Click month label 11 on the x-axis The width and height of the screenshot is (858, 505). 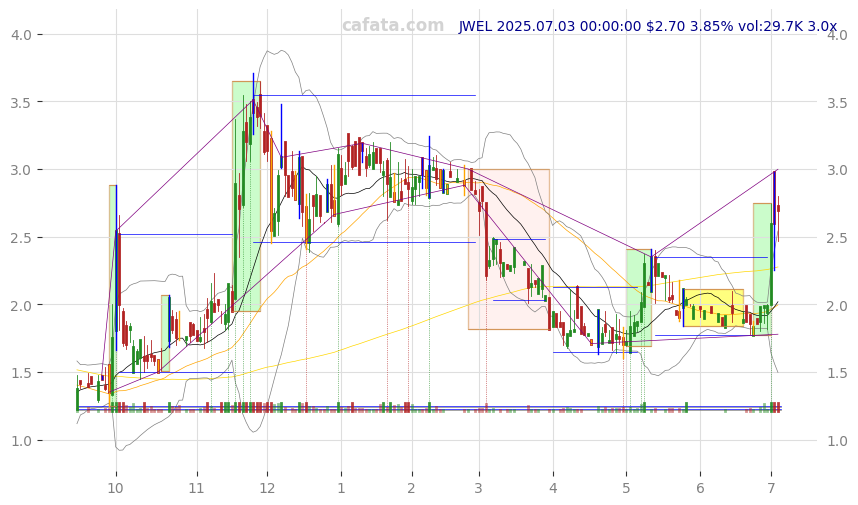coord(197,489)
